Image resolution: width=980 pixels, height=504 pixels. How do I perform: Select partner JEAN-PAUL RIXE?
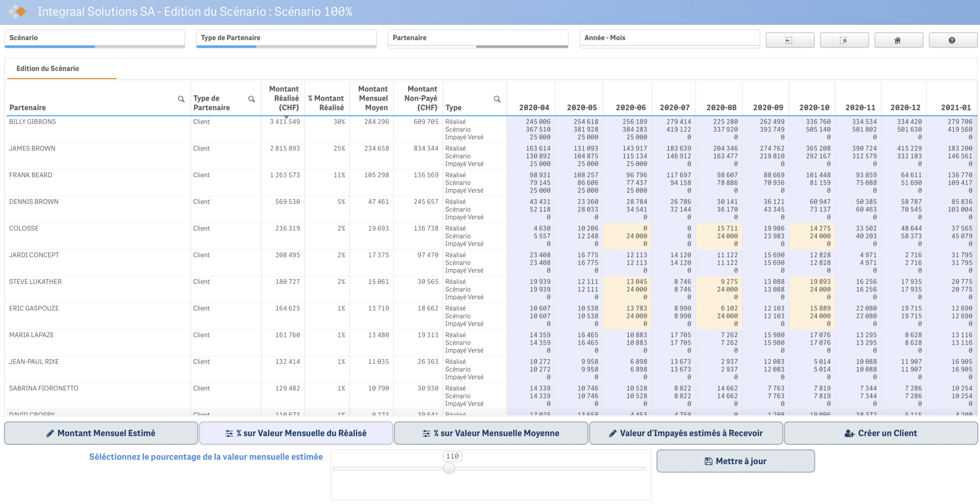[34, 362]
